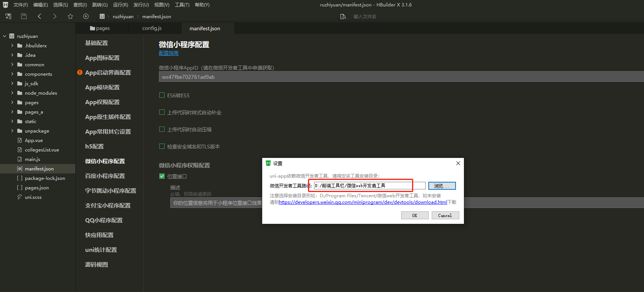
Task: Close the 设置 dialog with X
Action: [x=458, y=163]
